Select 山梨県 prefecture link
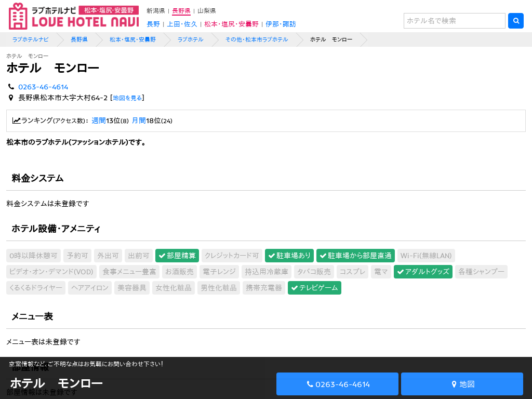Image resolution: width=532 pixels, height=399 pixels. pos(207,11)
